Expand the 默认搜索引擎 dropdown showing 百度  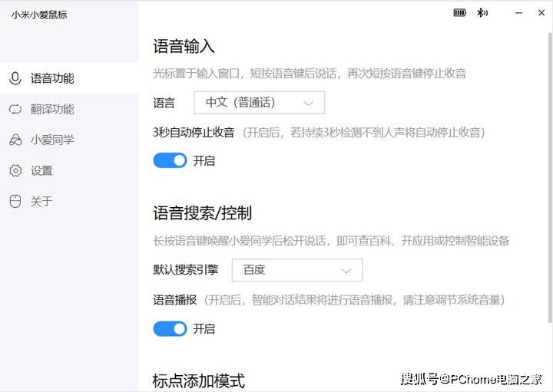pos(296,270)
